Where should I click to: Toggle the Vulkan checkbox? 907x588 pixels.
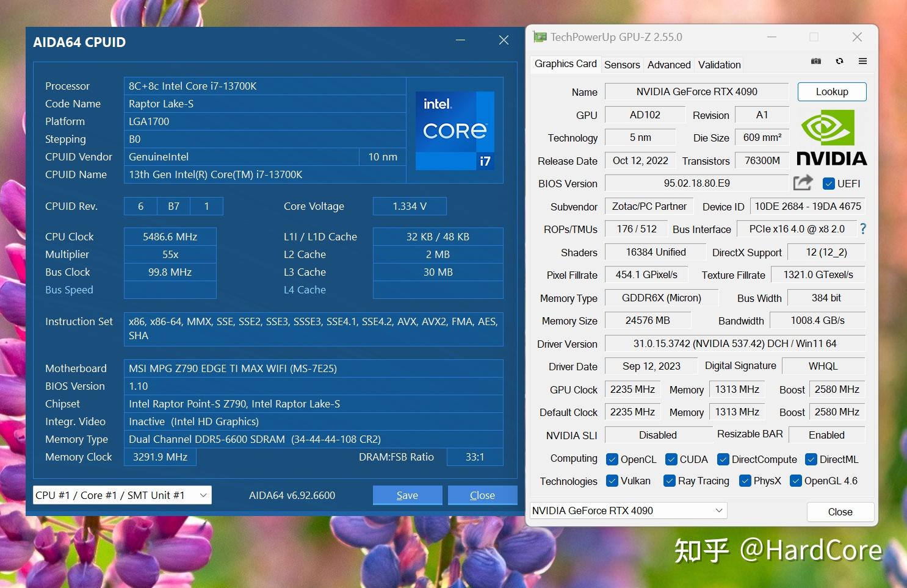612,481
